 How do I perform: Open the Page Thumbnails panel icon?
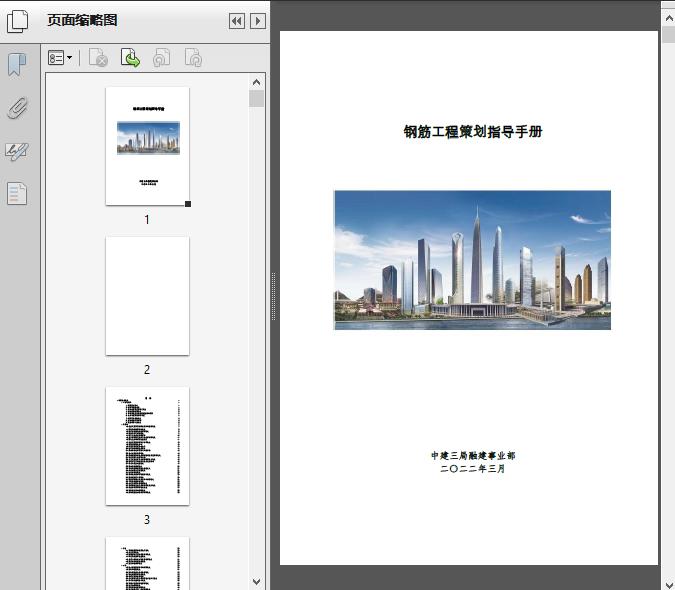click(x=17, y=21)
